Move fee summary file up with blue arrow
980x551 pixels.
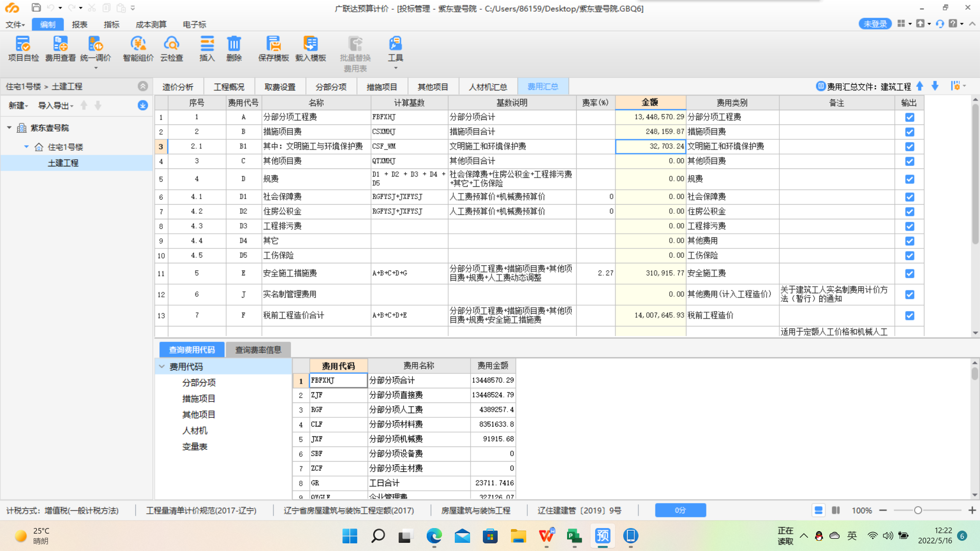coord(920,86)
